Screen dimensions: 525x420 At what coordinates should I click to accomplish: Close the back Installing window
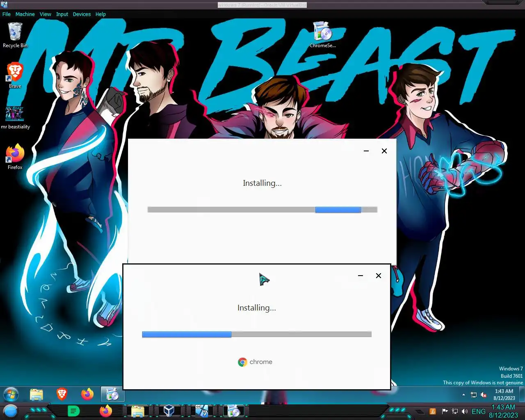click(384, 151)
